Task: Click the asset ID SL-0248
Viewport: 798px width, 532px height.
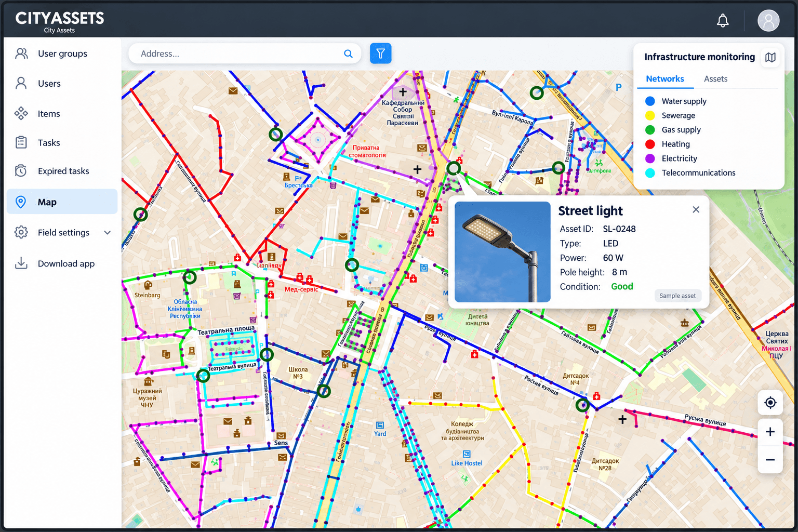Action: tap(619, 229)
